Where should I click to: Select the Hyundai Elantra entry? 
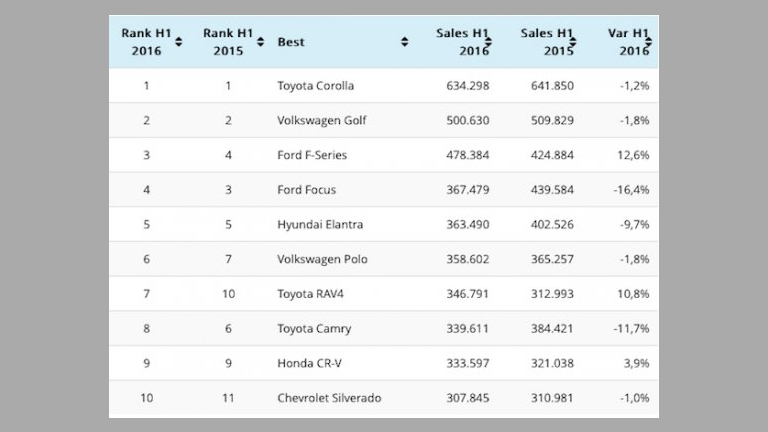[x=320, y=225]
